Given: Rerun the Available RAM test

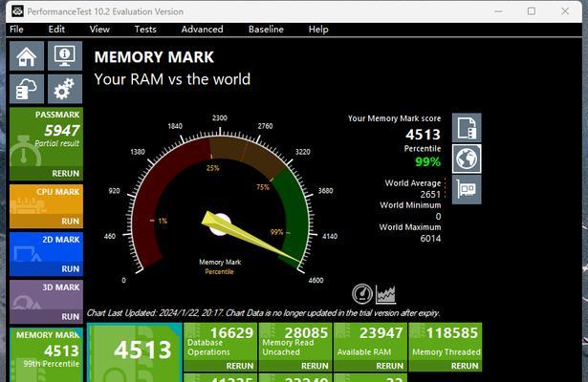Looking at the screenshot, I should click(390, 366).
